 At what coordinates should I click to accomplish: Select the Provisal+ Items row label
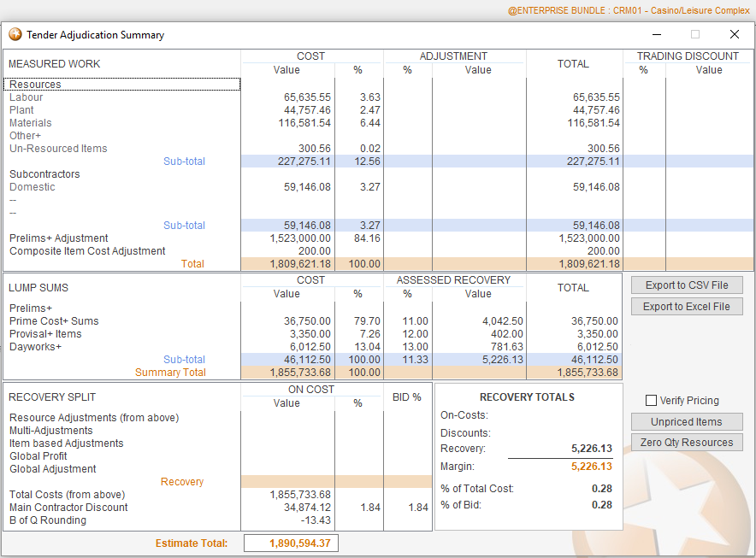(45, 334)
